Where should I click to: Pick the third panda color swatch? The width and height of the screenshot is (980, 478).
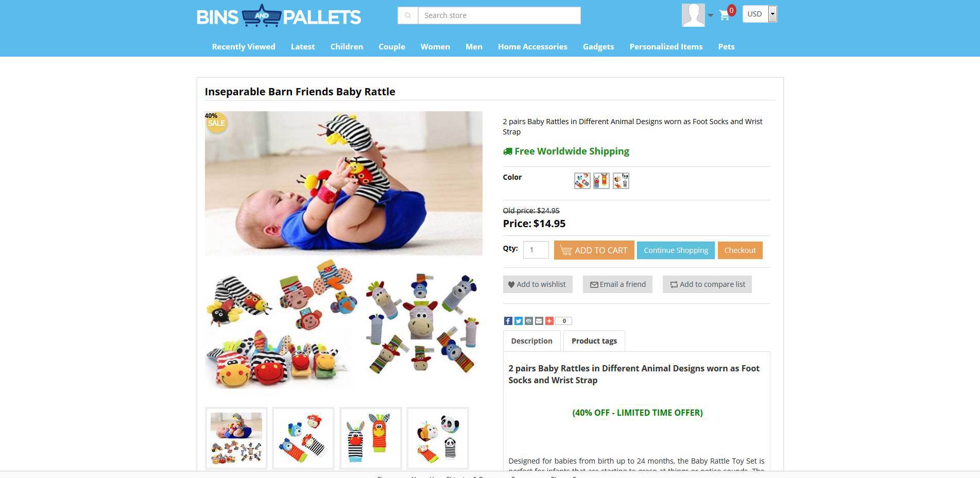point(621,181)
